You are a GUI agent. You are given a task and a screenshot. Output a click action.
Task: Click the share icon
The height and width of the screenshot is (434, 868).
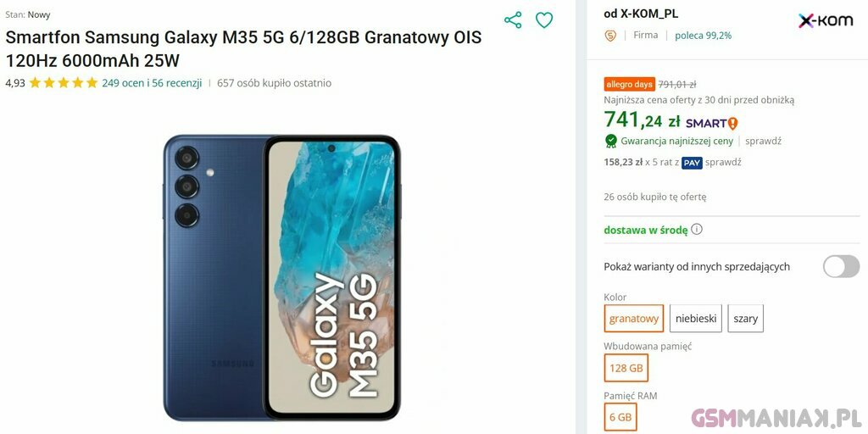[x=513, y=20]
